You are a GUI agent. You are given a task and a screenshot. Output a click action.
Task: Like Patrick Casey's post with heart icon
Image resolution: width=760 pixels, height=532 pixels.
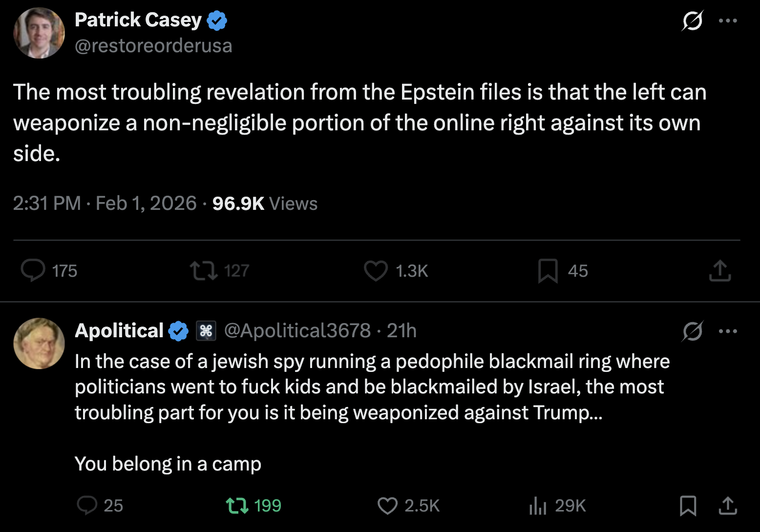point(376,270)
